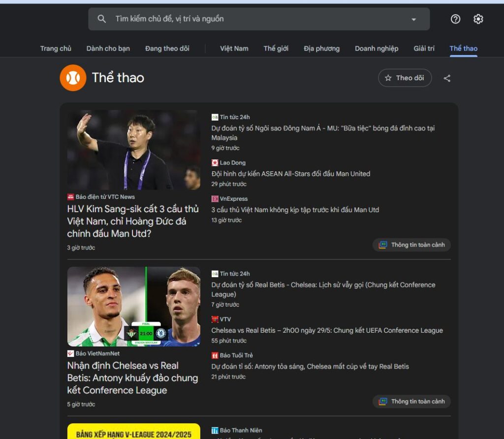Click the Báo Tuổi Trẻ source logo

point(215,355)
